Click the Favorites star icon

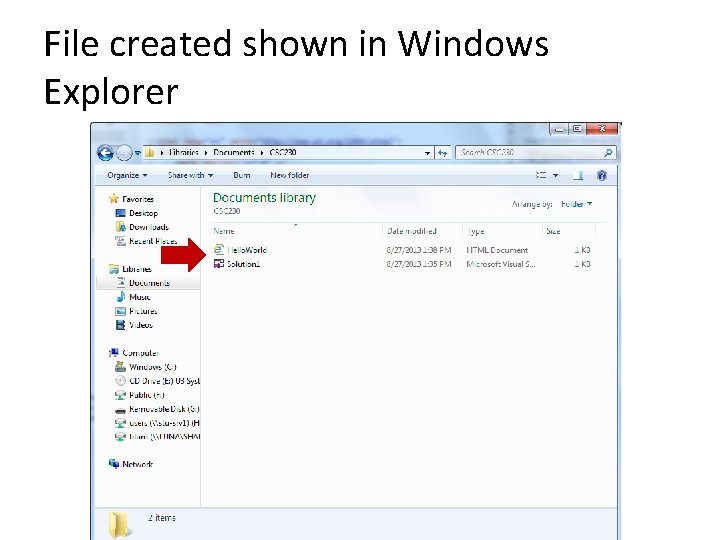[114, 198]
